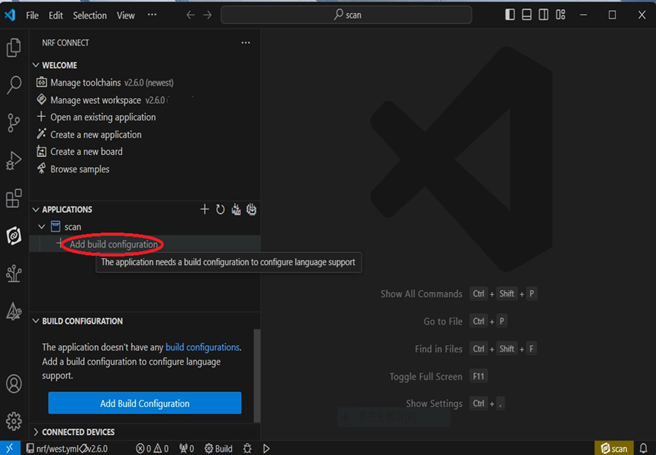This screenshot has height=455, width=656.
Task: Open the File menu
Action: (x=33, y=15)
